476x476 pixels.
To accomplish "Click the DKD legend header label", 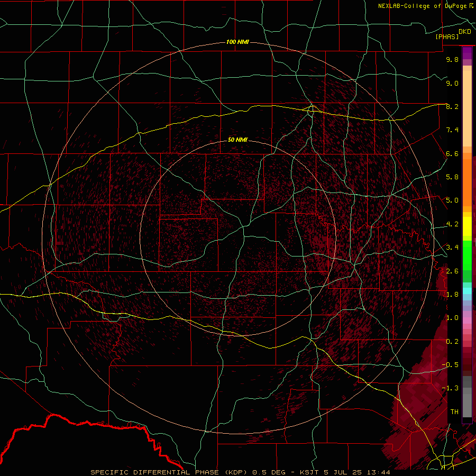I will click(465, 32).
